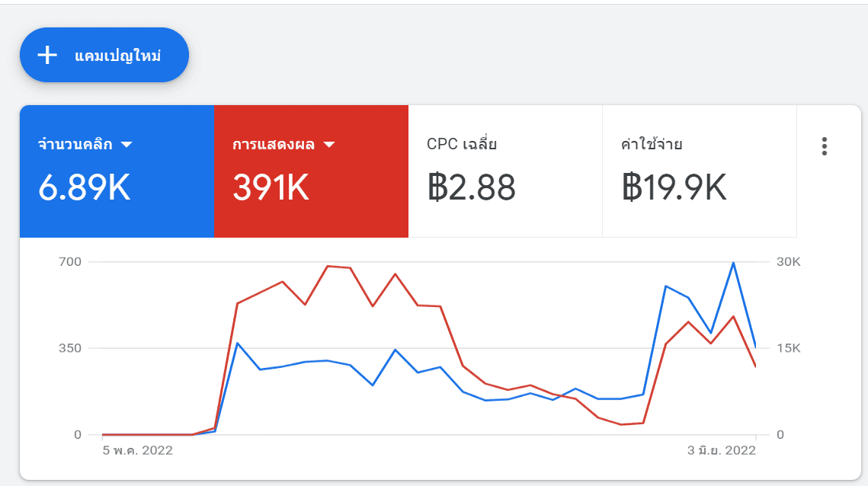Image resolution: width=868 pixels, height=486 pixels.
Task: Click the start date 5 พ.ค. 2022
Action: tap(137, 450)
